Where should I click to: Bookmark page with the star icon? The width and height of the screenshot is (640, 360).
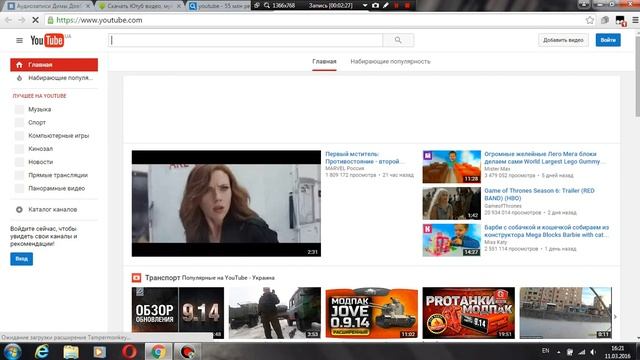tap(589, 20)
